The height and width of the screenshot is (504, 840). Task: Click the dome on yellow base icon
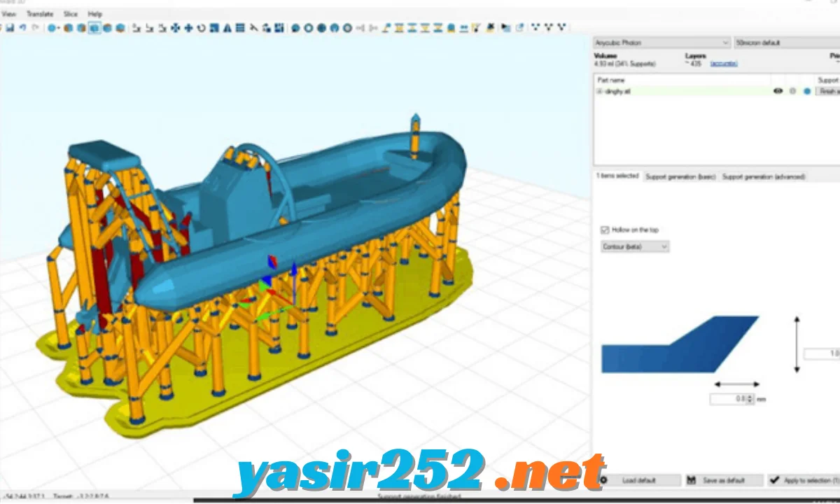[451, 28]
